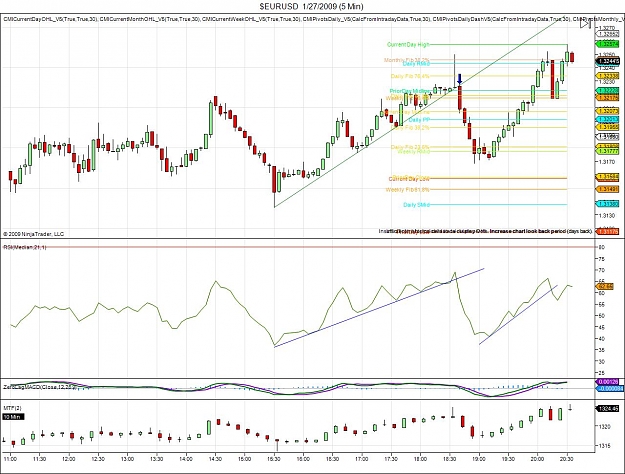Click the 14:30 time axis label
Viewport: 625px width, 474px height.
pyautogui.click(x=216, y=459)
